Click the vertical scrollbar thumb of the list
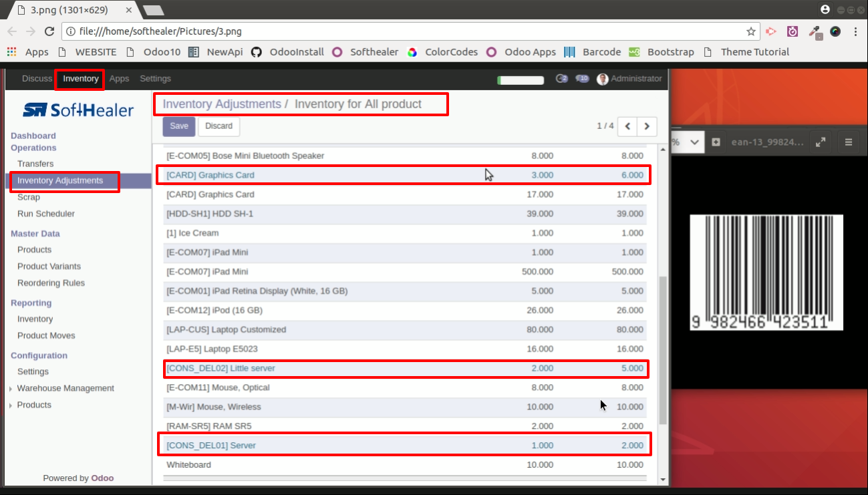This screenshot has height=495, width=868. [x=663, y=349]
